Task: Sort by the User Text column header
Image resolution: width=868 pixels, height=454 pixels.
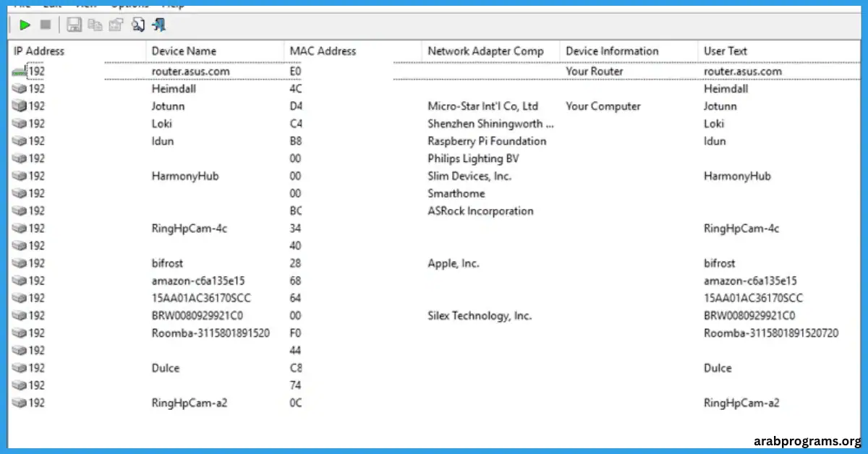Action: [779, 51]
